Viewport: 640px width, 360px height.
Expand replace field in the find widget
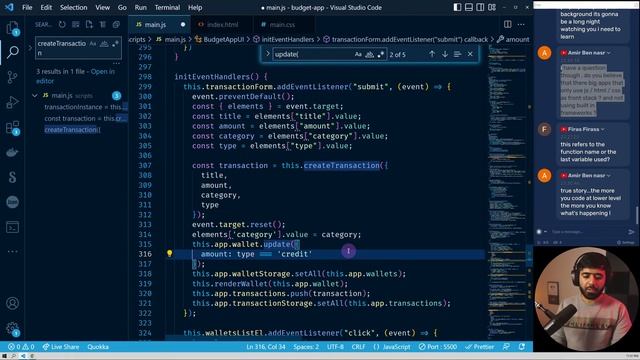[268, 54]
